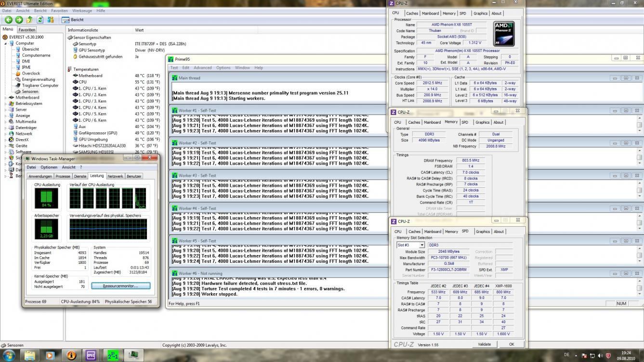
Task: Click the Ressourcenmonitor button
Action: point(120,286)
